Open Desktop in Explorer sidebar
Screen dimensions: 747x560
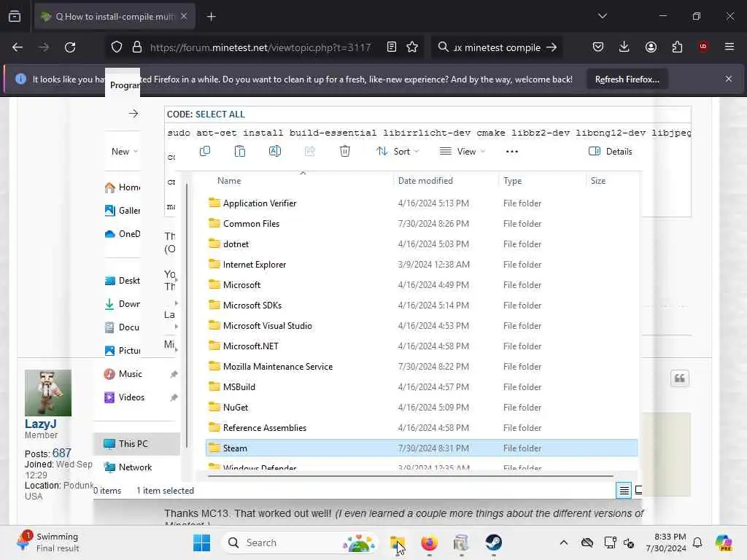[x=122, y=281]
